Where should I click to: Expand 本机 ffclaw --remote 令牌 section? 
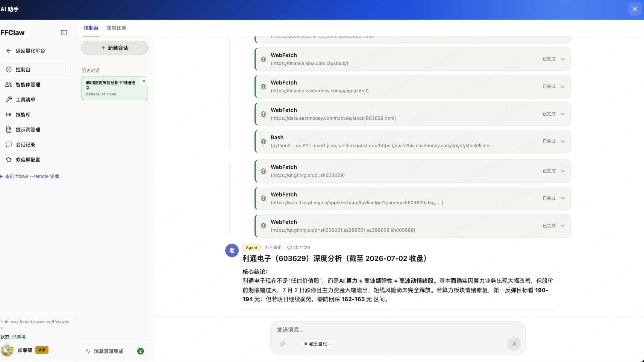[x=30, y=176]
